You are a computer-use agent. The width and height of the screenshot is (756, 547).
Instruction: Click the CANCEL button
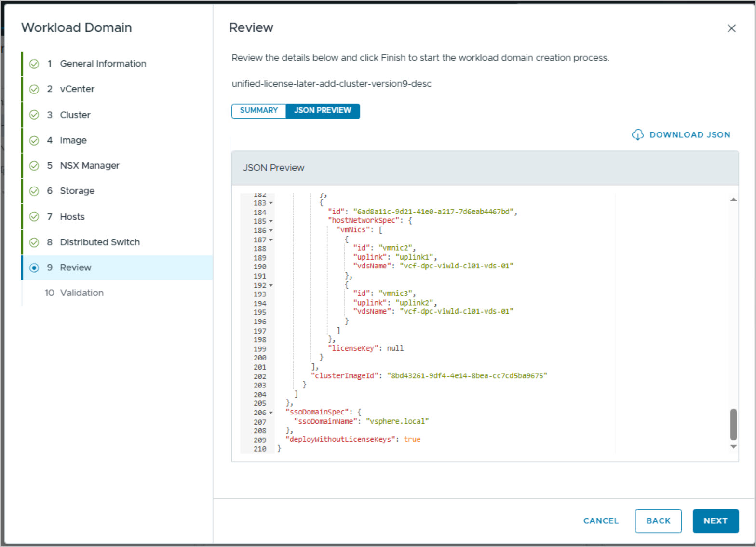(x=601, y=521)
